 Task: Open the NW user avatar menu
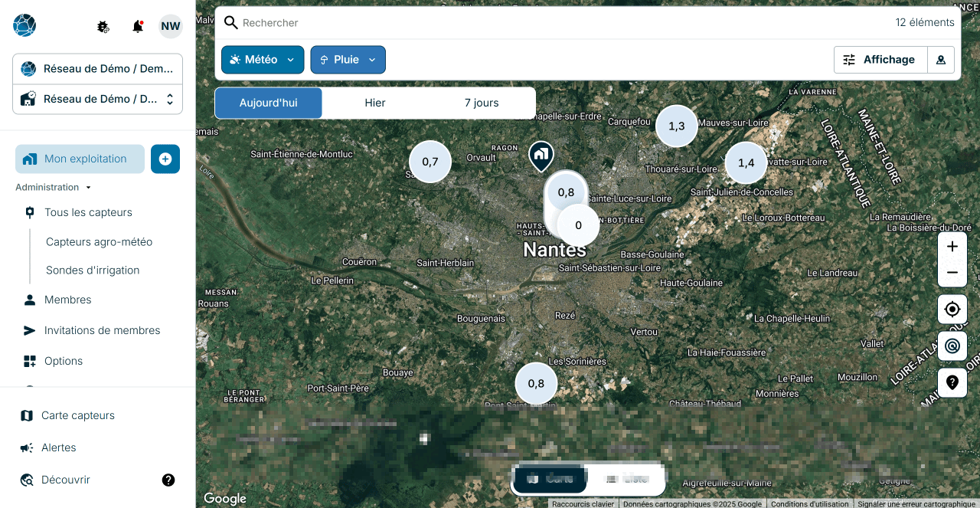171,26
